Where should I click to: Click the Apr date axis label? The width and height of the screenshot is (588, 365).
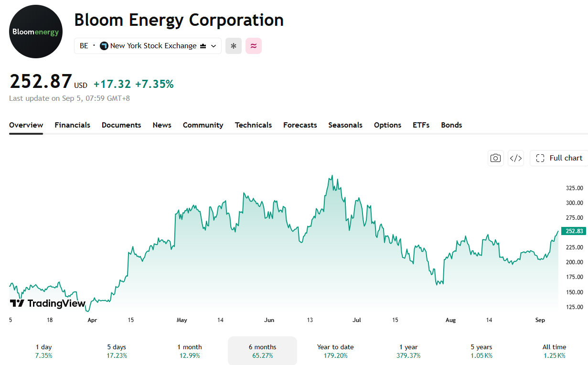pos(92,320)
